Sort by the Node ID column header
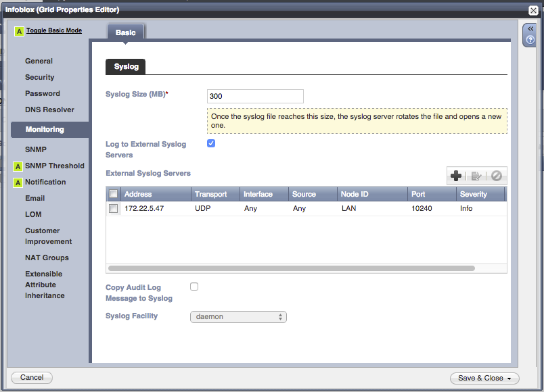 coord(372,194)
